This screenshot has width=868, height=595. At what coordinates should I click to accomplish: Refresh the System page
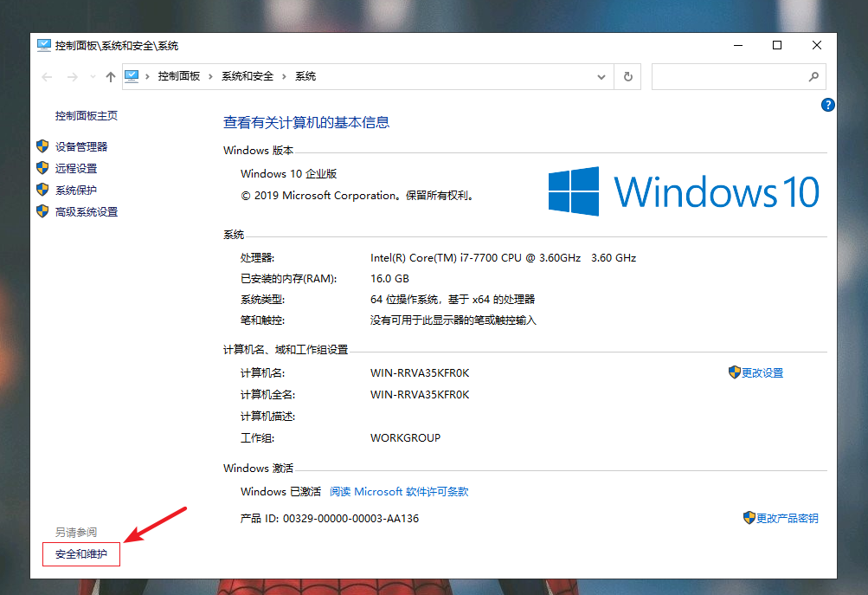click(x=628, y=76)
